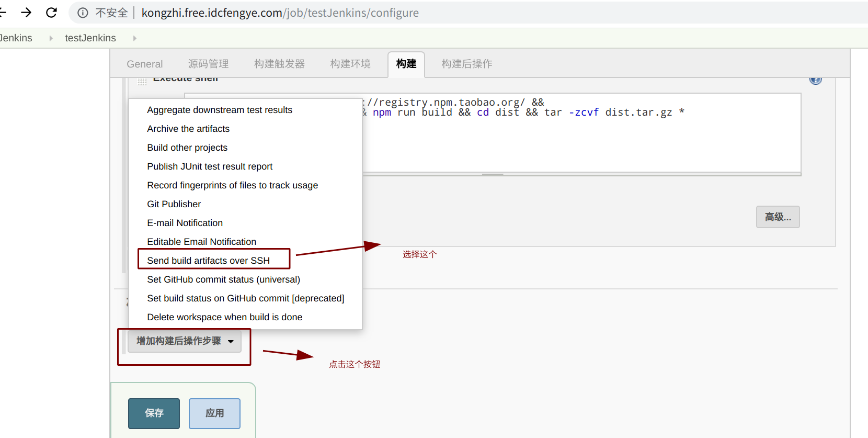Expand the breadcrumb arrow after testJenkins
Viewport: 868px width, 438px height.
(135, 38)
